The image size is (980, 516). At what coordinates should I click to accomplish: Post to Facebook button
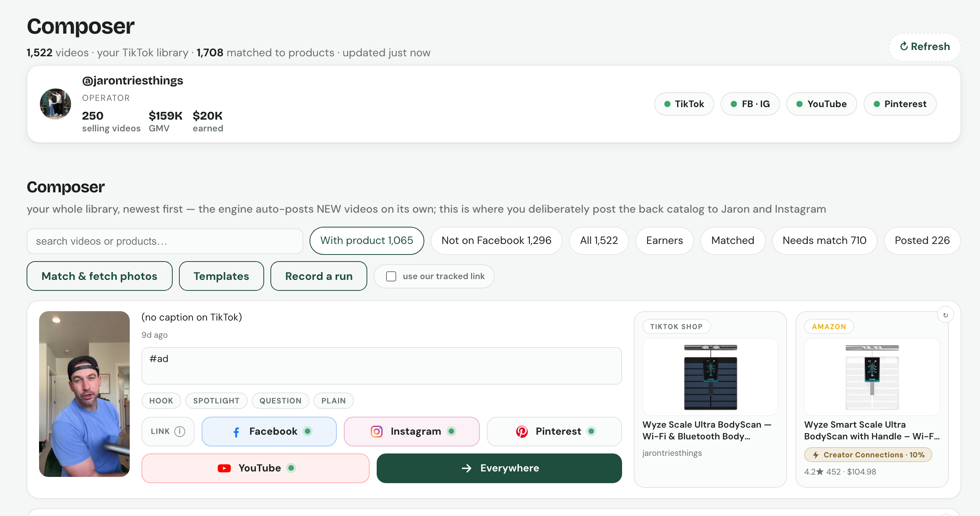(x=269, y=432)
